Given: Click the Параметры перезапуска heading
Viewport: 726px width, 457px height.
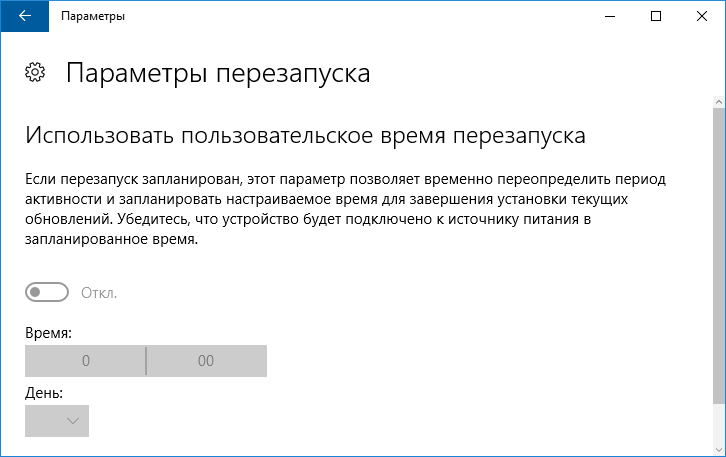Looking at the screenshot, I should (218, 73).
